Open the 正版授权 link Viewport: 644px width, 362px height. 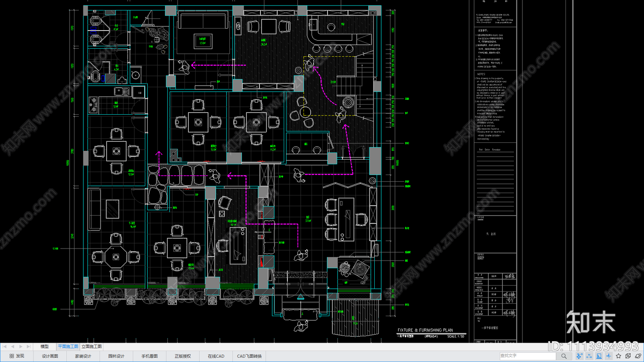click(183, 356)
